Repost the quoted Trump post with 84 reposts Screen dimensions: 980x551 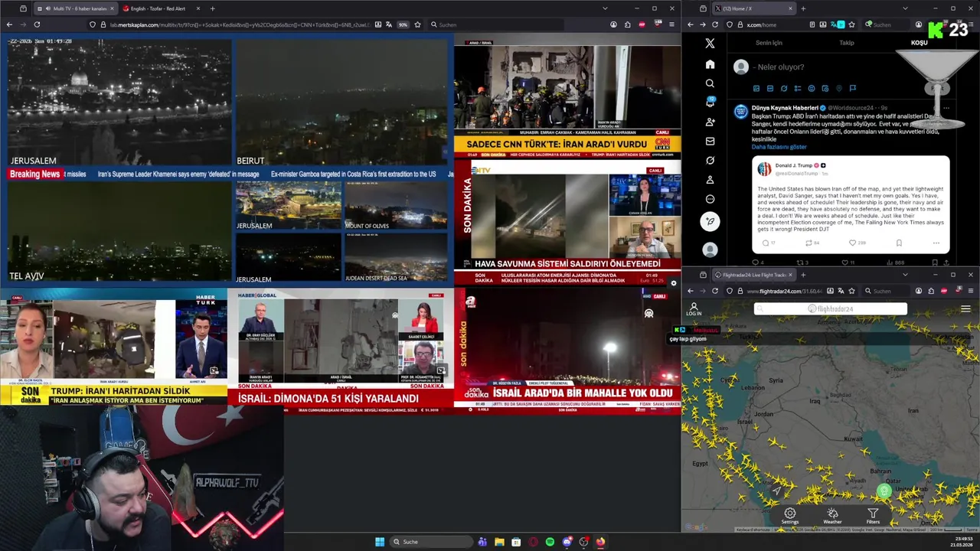coord(808,243)
